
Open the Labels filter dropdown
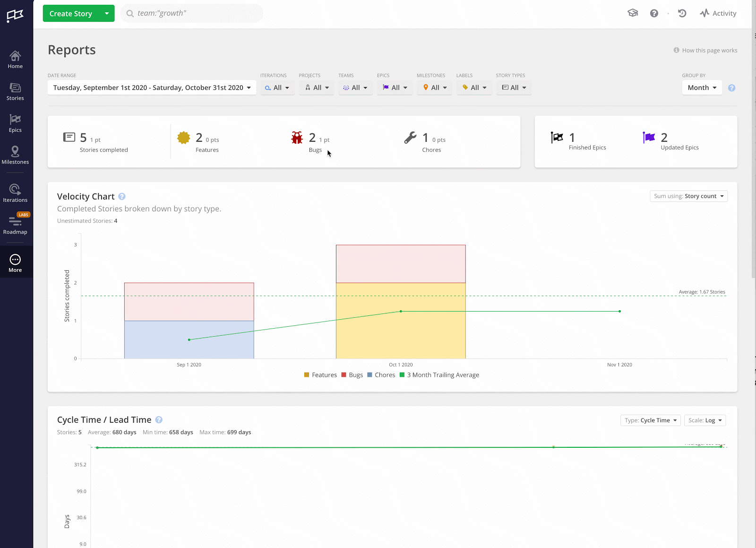coord(474,87)
